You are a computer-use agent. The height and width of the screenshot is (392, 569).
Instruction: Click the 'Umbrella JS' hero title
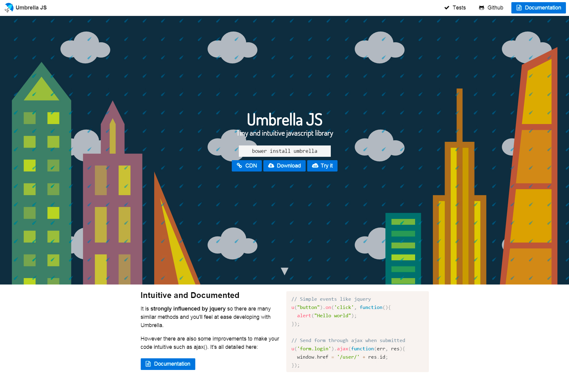point(284,119)
